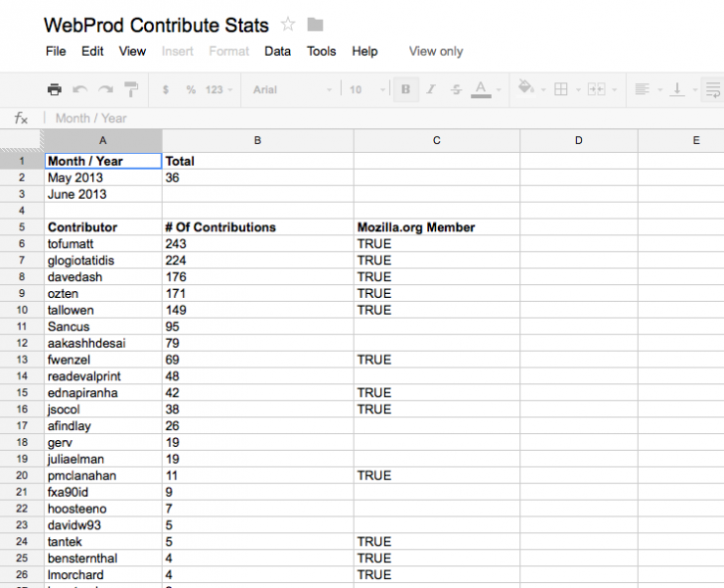Expand vertical align dropdown arrow
The image size is (724, 588).
[x=695, y=89]
